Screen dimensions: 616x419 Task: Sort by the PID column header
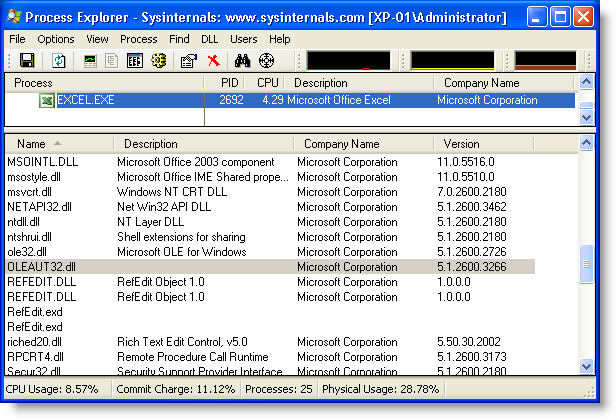point(224,83)
